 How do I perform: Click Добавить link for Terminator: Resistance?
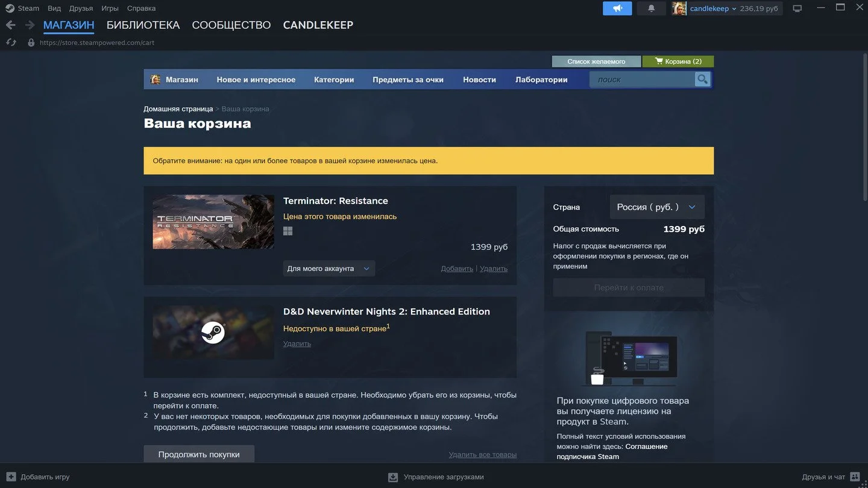click(457, 269)
